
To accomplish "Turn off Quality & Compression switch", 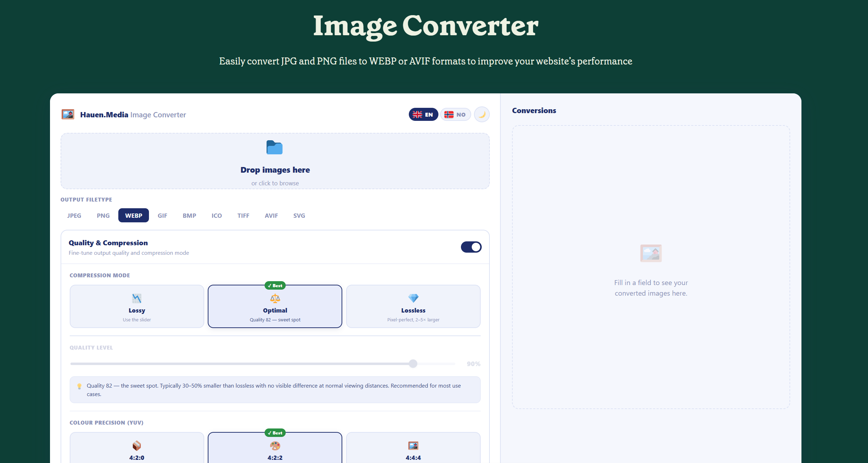I will [471, 247].
